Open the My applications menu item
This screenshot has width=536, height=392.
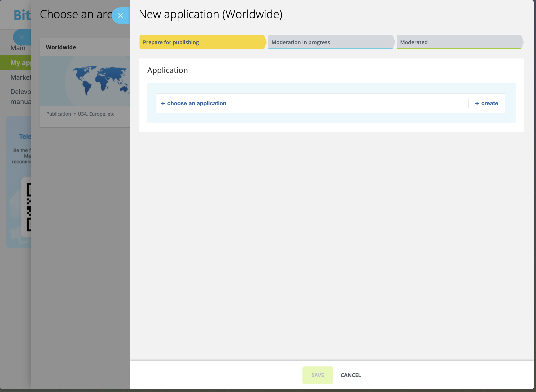pos(20,63)
